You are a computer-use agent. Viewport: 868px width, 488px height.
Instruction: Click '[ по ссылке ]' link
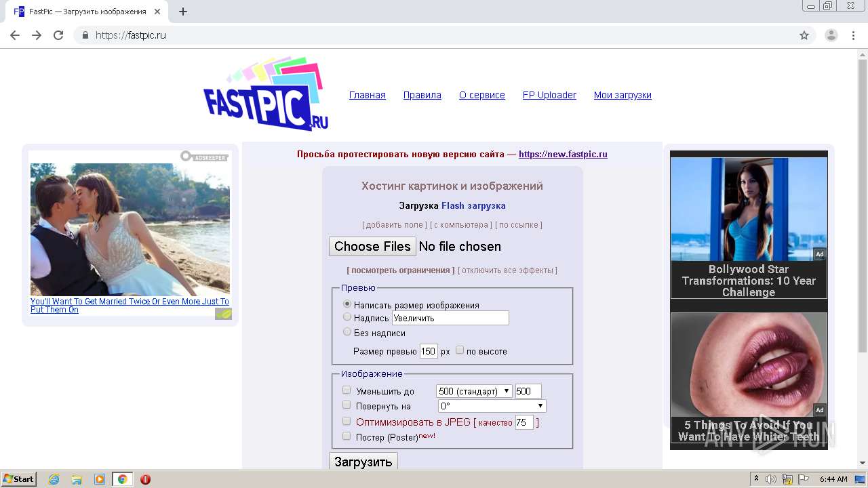click(519, 225)
